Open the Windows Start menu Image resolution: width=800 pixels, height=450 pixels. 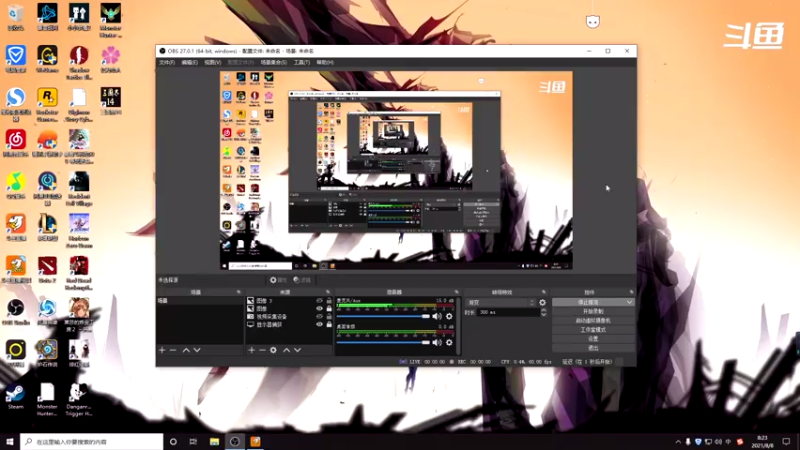coord(10,442)
